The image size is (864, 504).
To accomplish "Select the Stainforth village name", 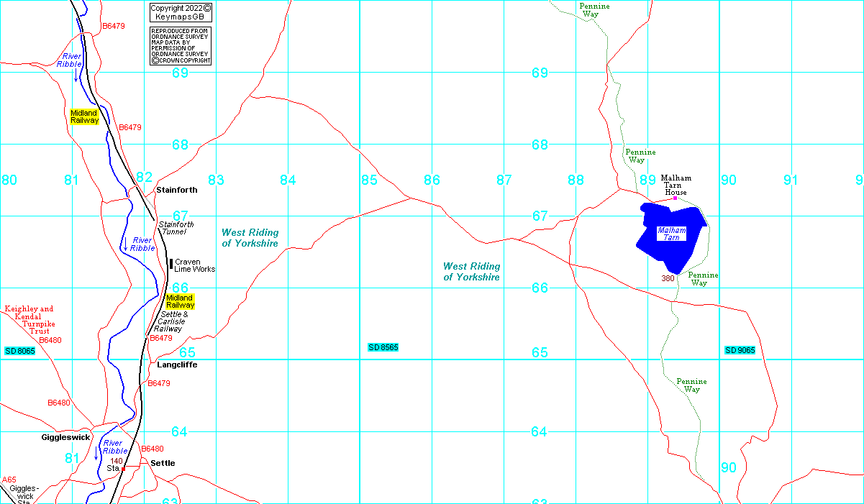I will (176, 190).
